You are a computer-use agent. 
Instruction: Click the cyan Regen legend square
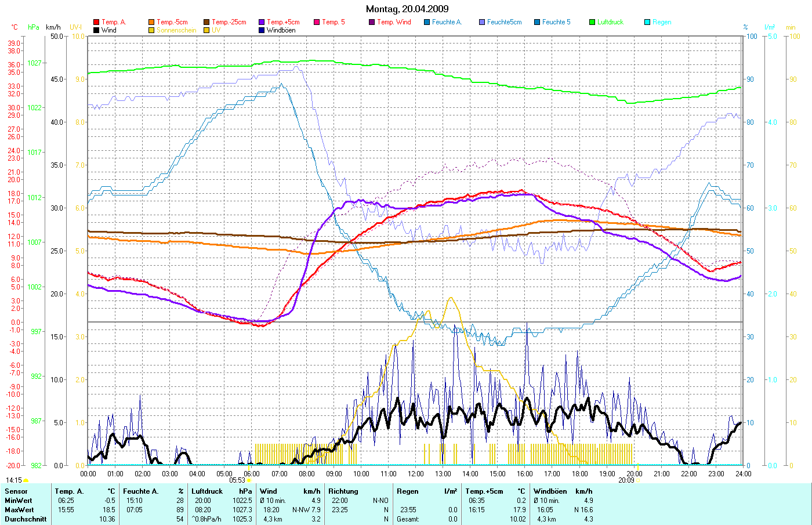tap(647, 22)
